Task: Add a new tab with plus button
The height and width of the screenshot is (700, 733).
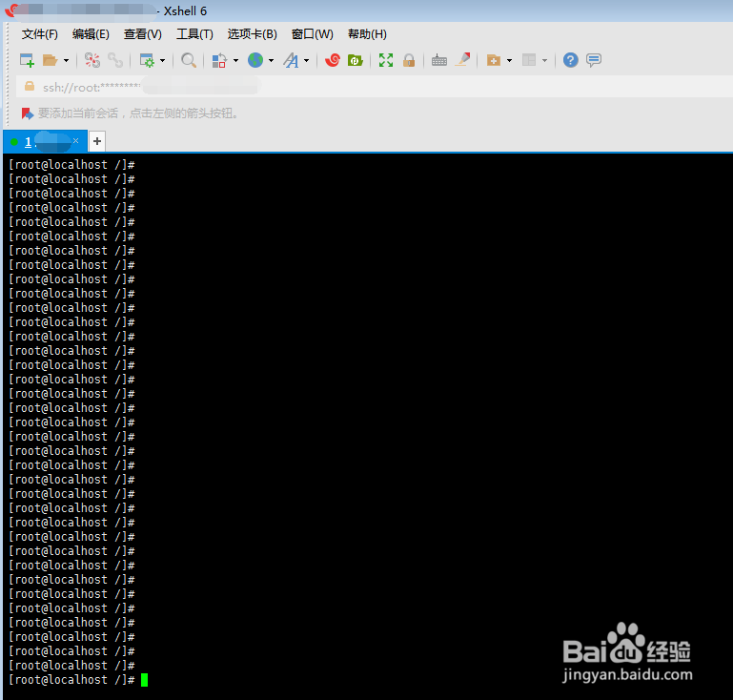Action: coord(97,141)
